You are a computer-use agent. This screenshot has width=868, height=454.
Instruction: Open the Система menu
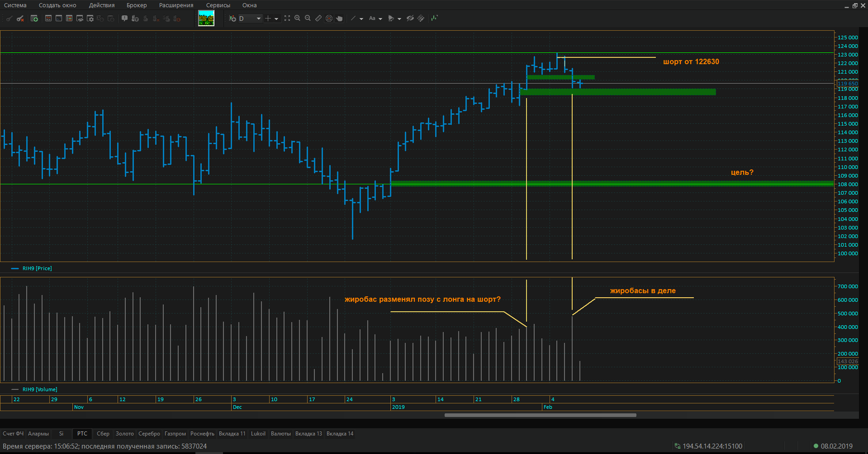pyautogui.click(x=15, y=5)
